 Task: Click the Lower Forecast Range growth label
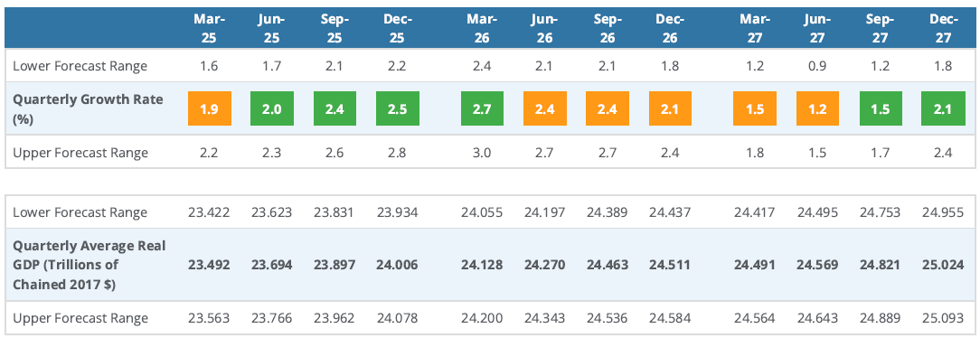[80, 66]
